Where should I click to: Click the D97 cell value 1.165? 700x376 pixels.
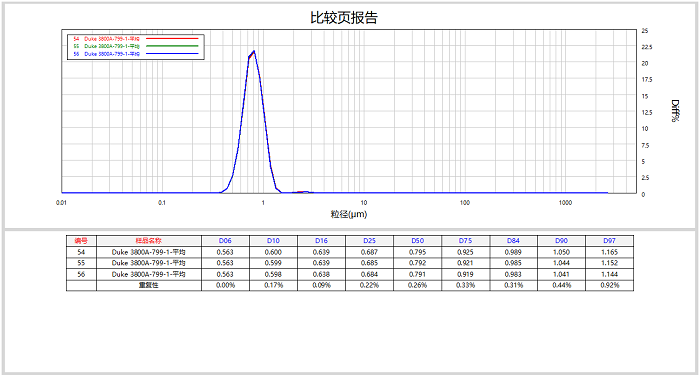click(x=609, y=252)
